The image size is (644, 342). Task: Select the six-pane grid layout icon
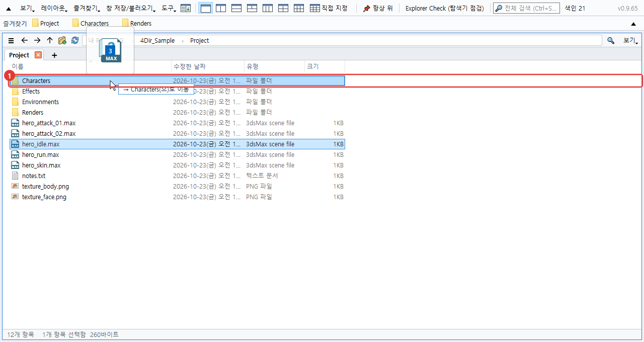click(x=299, y=9)
